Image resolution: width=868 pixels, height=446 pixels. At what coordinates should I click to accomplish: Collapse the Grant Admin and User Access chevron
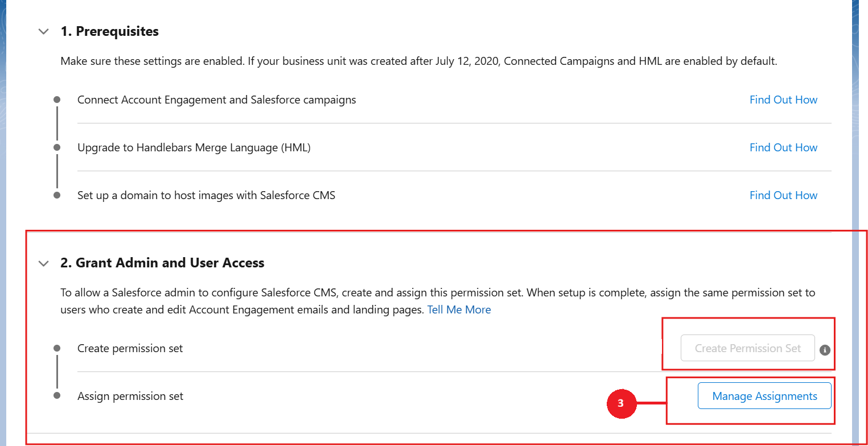click(43, 263)
